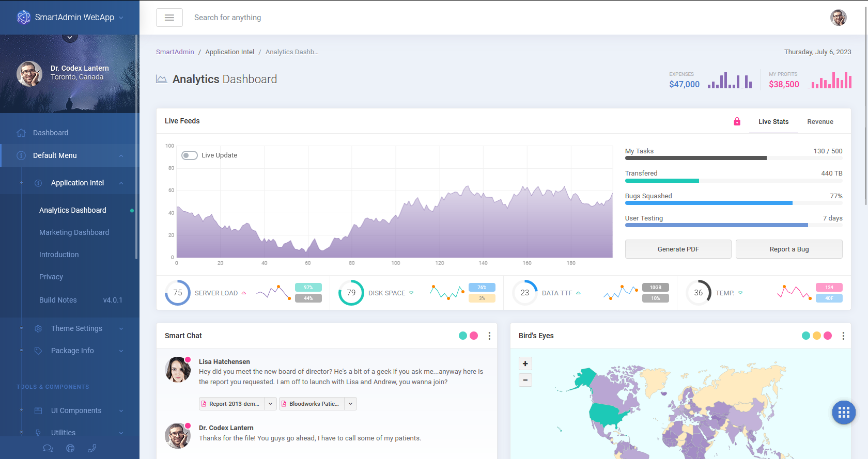The width and height of the screenshot is (868, 459).
Task: Open dropdown arrow beside Report-2013-dem attachment
Action: click(271, 404)
